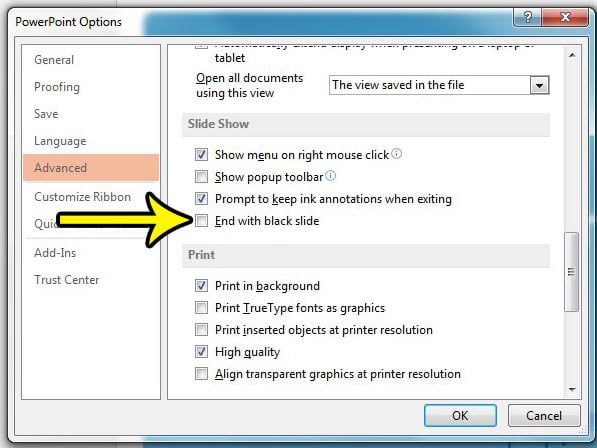Check Print TrueType fonts as graphics
The width and height of the screenshot is (597, 448).
201,308
